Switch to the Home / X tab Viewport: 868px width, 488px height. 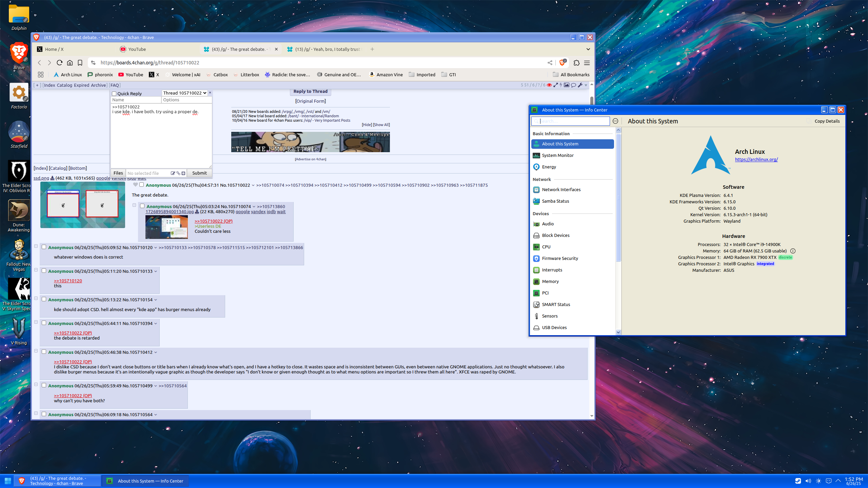tap(74, 49)
